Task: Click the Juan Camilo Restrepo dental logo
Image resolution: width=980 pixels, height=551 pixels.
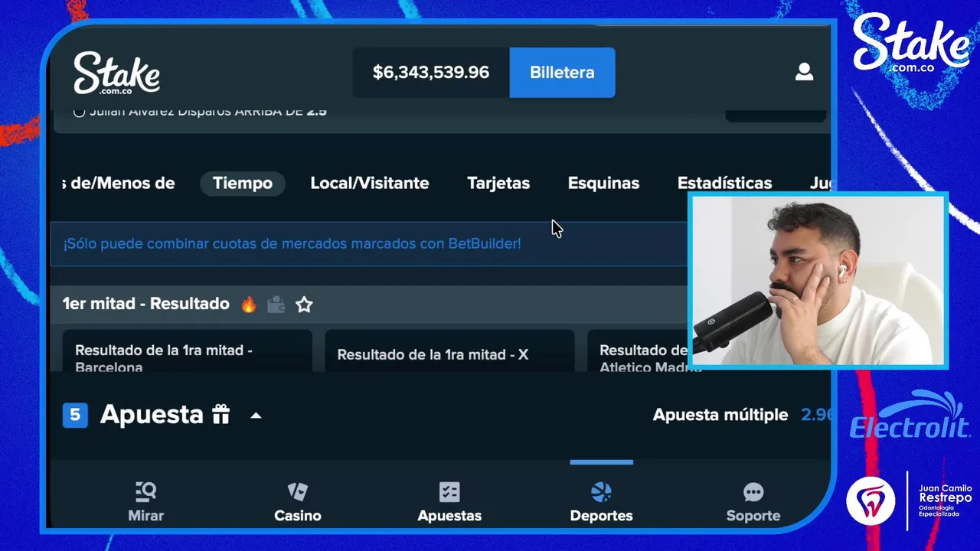Action: click(x=910, y=500)
